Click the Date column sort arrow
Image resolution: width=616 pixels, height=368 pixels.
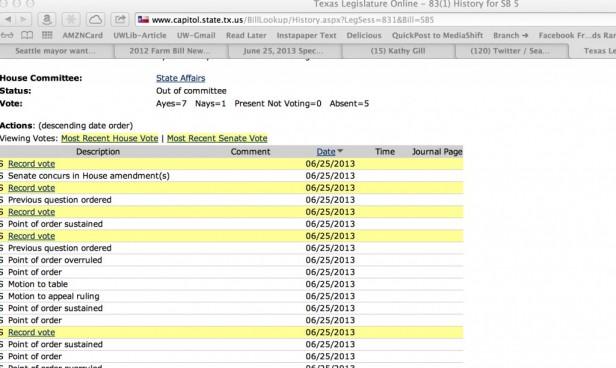340,151
